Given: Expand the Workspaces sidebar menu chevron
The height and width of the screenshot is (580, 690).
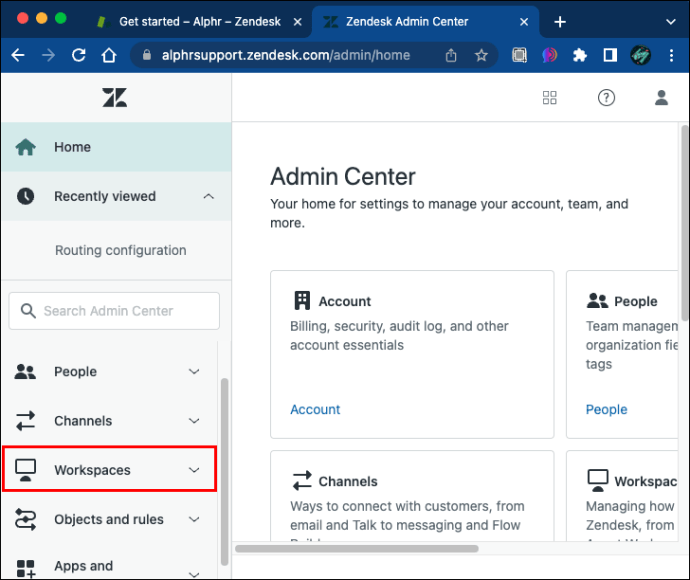Looking at the screenshot, I should (194, 470).
